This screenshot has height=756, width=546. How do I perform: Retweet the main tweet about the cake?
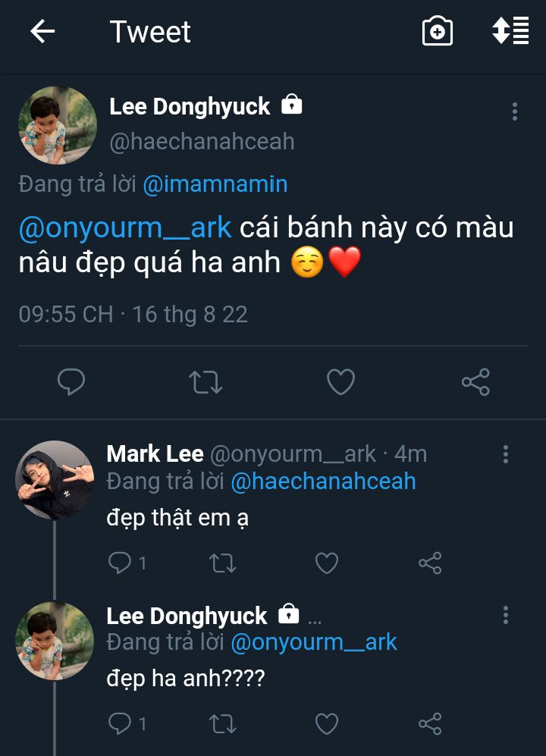(205, 382)
